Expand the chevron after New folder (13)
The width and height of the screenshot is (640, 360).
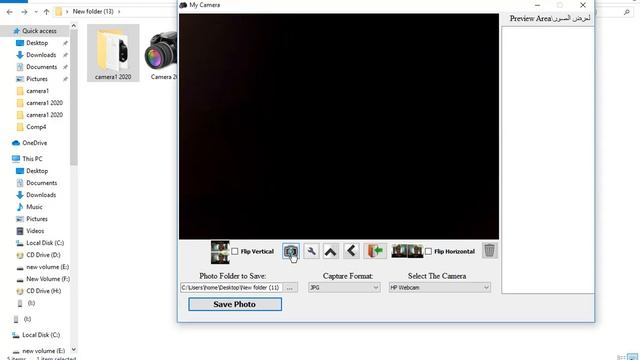(x=119, y=11)
